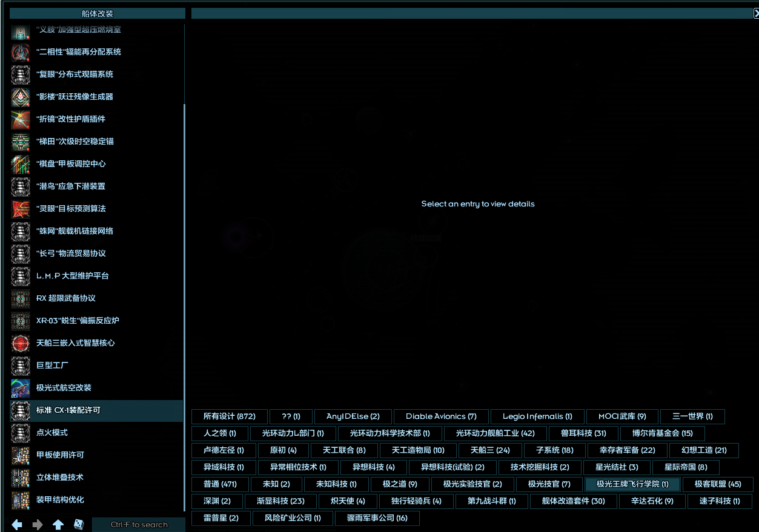Toggle the 所有设计 (872) filter tag
The height and width of the screenshot is (532, 759).
pos(229,416)
